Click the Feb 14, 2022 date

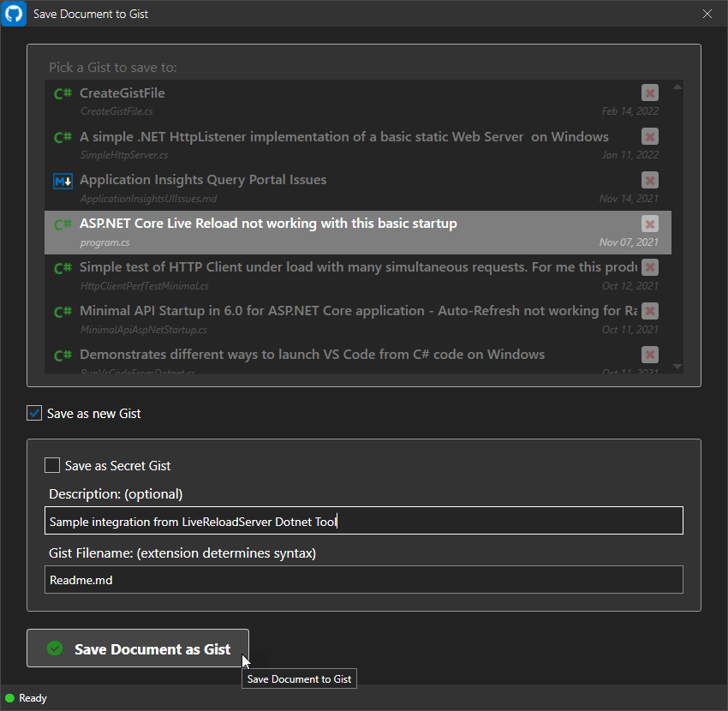click(630, 111)
